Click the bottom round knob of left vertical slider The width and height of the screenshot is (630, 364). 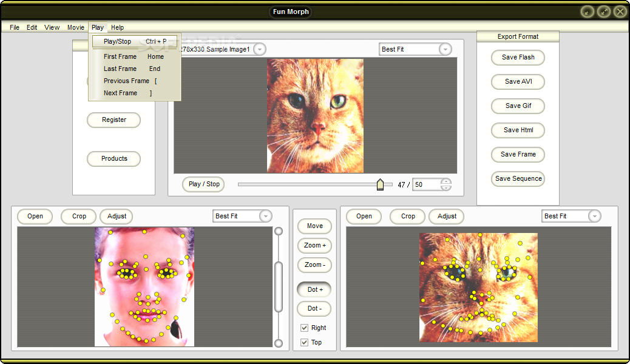click(x=279, y=343)
